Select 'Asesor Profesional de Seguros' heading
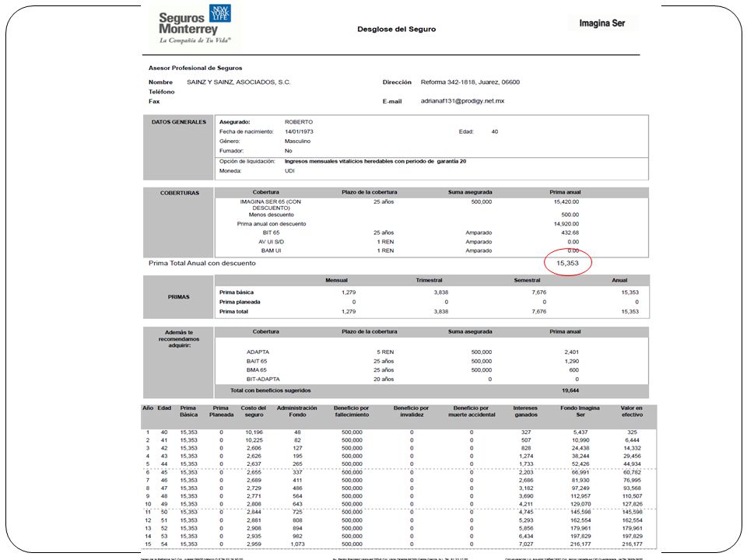This screenshot has height=560, width=747. (x=195, y=68)
